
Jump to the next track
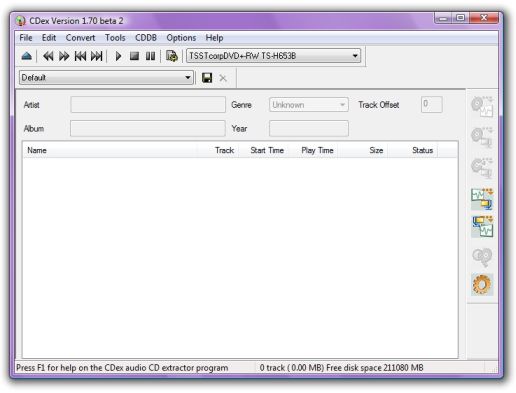click(x=97, y=56)
